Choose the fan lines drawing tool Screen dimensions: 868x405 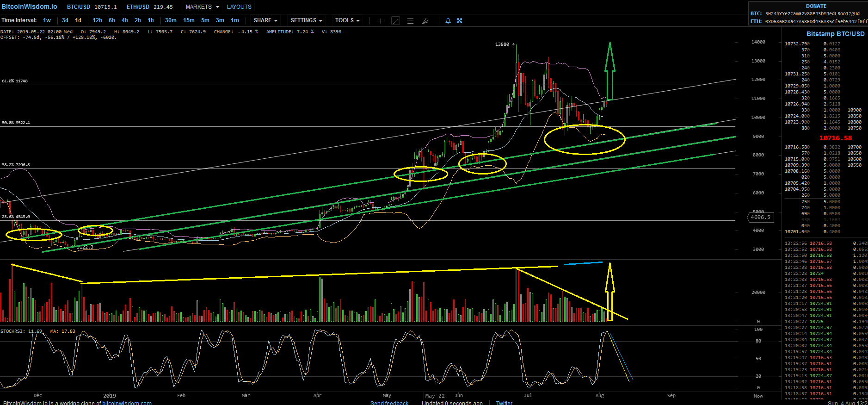tap(425, 21)
